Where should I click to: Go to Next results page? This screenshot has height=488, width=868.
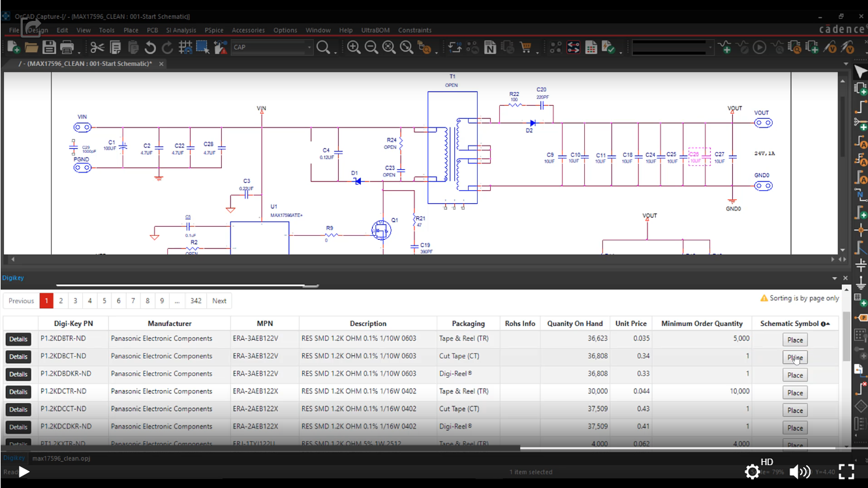tap(219, 301)
